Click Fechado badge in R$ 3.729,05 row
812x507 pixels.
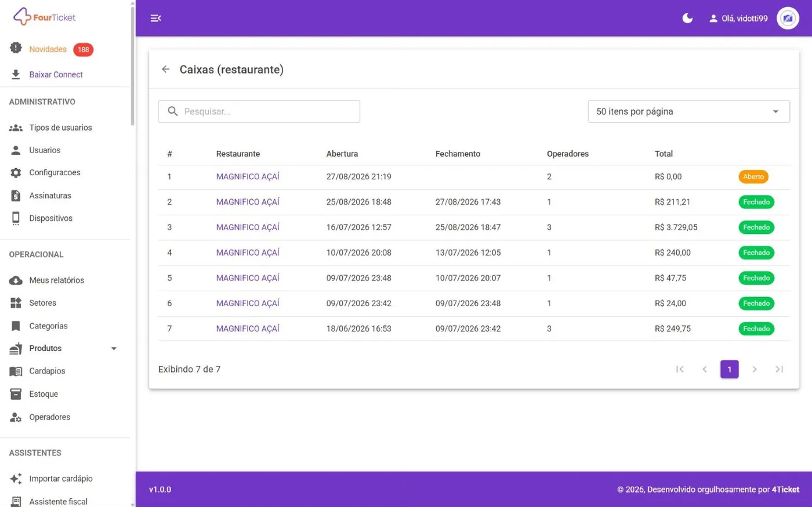(x=756, y=227)
